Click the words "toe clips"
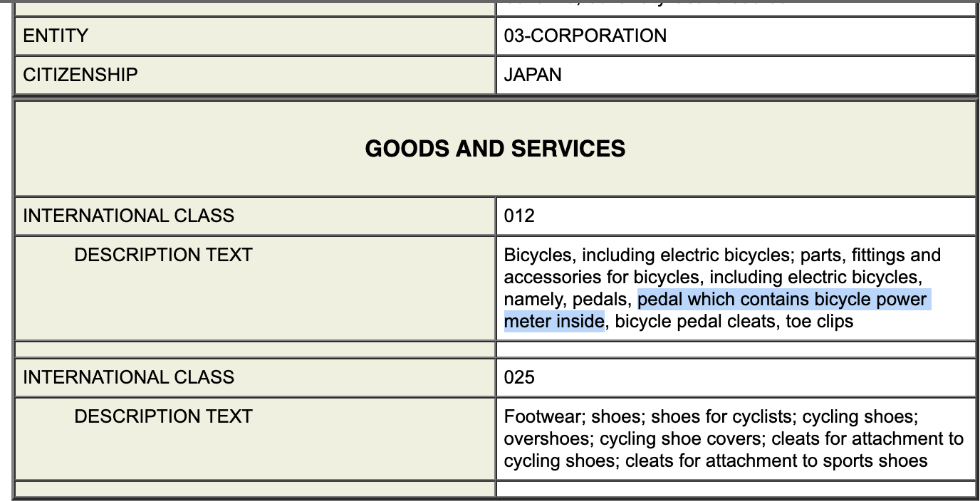The width and height of the screenshot is (980, 501). click(819, 322)
